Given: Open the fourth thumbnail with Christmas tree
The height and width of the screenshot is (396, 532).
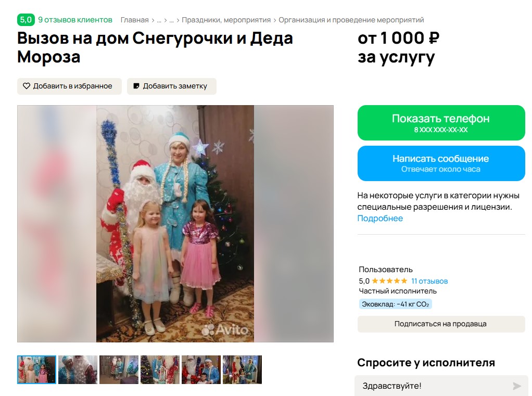Looking at the screenshot, I should pos(160,369).
